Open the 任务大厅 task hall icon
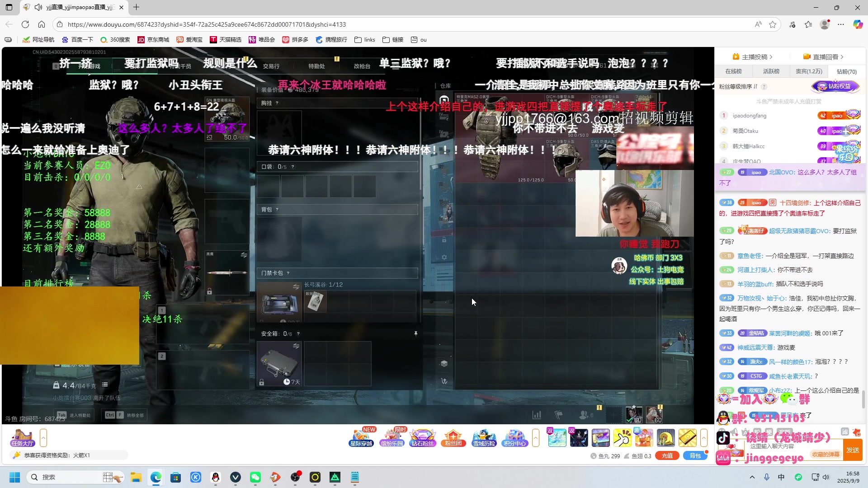This screenshot has height=488, width=868. [x=23, y=437]
